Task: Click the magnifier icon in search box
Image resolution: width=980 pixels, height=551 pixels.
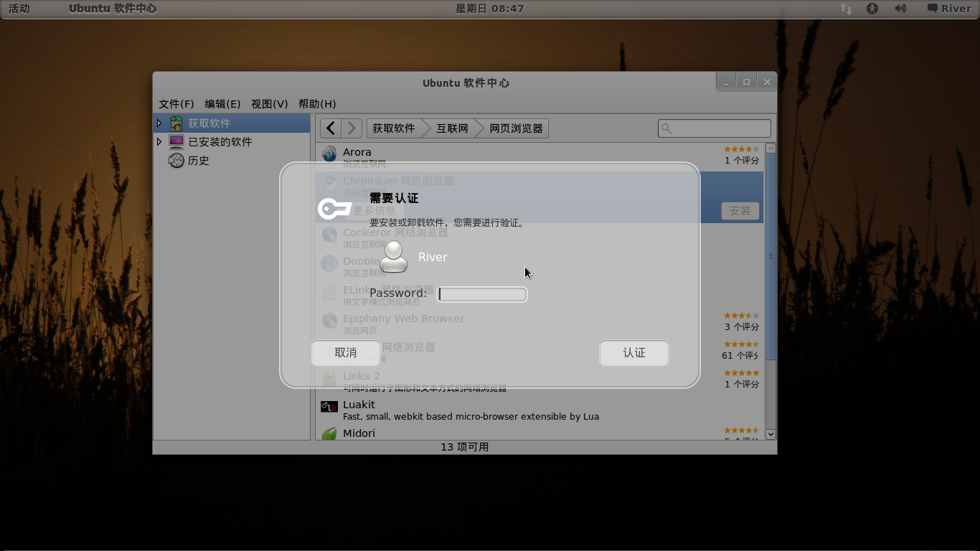Action: click(x=666, y=128)
